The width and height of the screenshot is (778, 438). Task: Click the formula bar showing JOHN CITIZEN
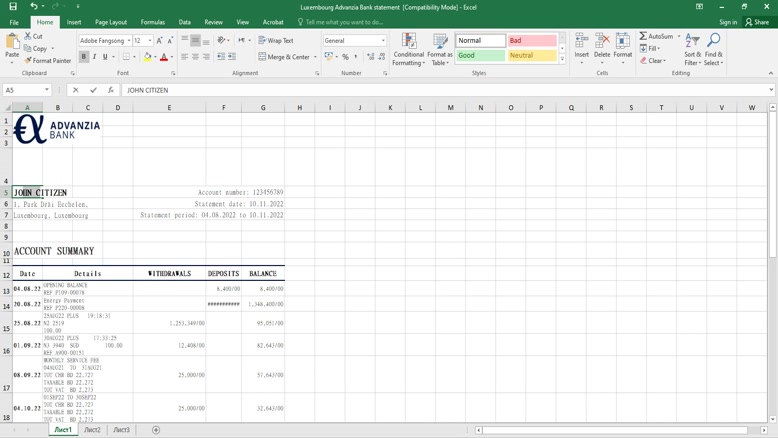click(440, 90)
